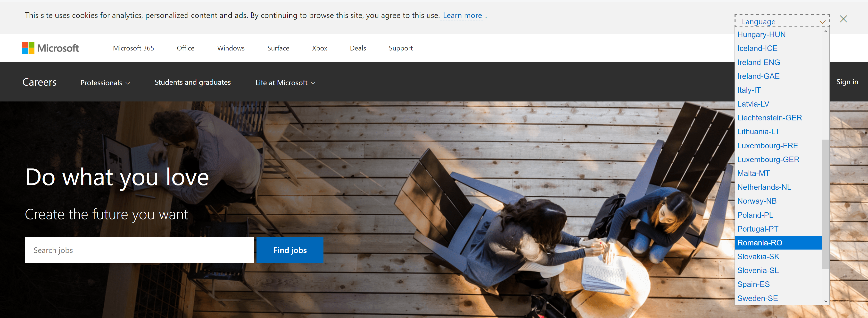Select Lithuania-LT language option
868x318 pixels.
778,132
